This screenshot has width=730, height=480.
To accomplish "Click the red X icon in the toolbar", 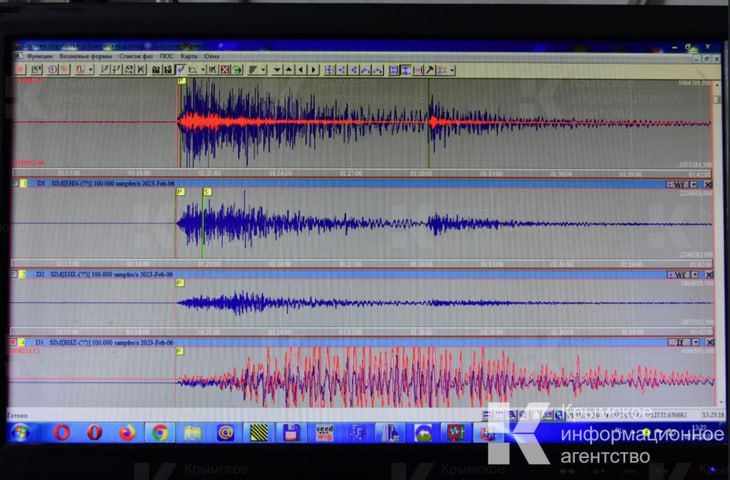I will pos(225,70).
